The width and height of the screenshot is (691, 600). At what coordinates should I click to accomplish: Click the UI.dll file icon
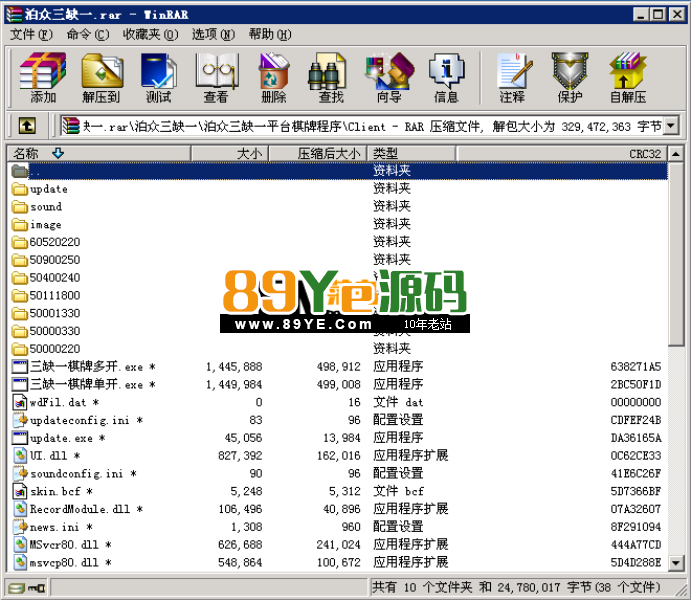pyautogui.click(x=20, y=456)
